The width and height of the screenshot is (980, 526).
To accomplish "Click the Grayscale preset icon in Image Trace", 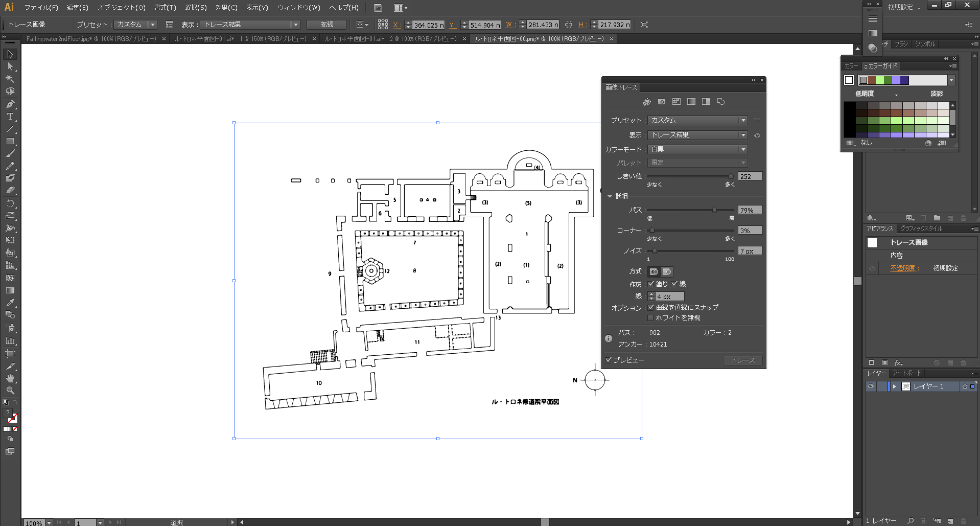I will coord(691,102).
